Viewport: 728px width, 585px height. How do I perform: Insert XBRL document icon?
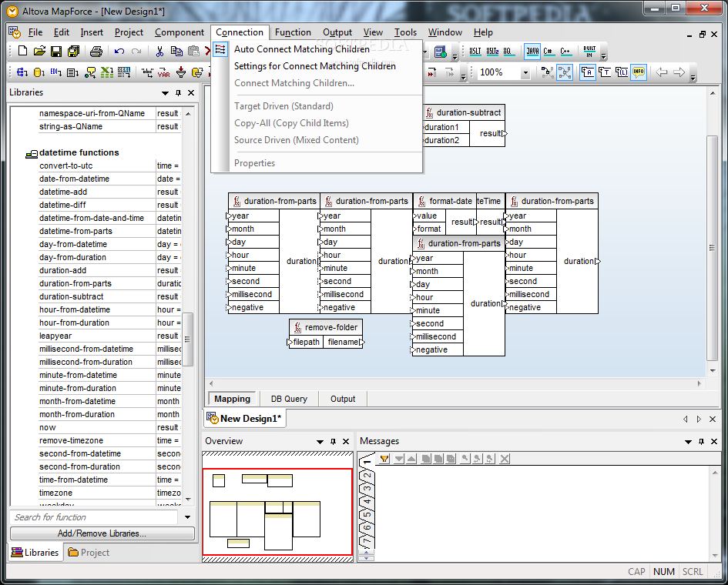point(124,72)
